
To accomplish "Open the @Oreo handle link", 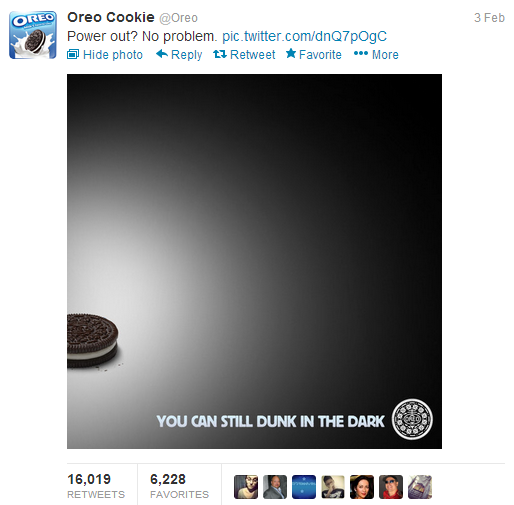I will pyautogui.click(x=178, y=18).
